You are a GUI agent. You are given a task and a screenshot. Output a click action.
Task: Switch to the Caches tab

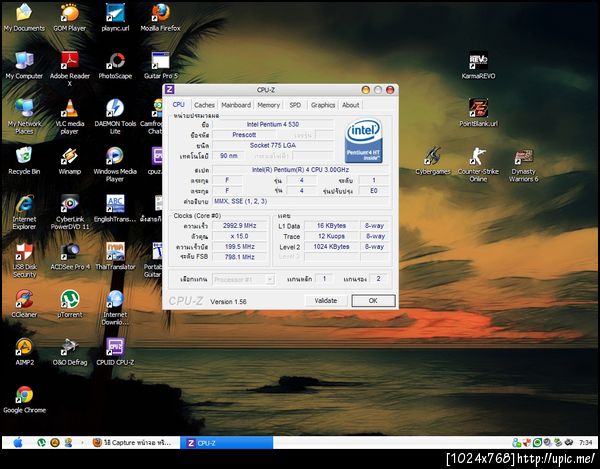pyautogui.click(x=204, y=105)
